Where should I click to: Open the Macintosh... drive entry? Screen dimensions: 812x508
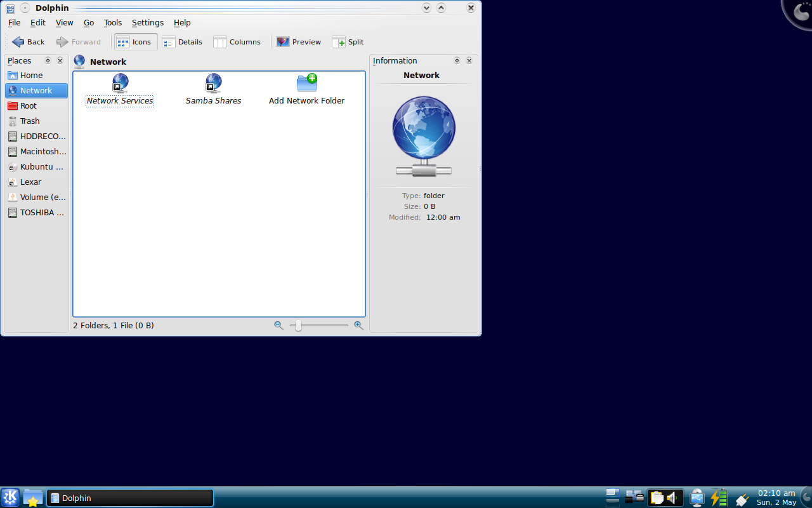click(x=36, y=151)
